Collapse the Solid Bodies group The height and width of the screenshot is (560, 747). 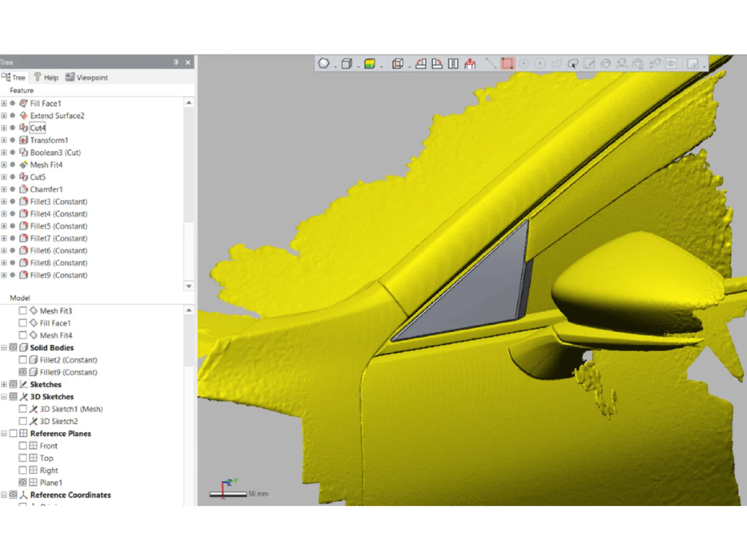tap(4, 348)
